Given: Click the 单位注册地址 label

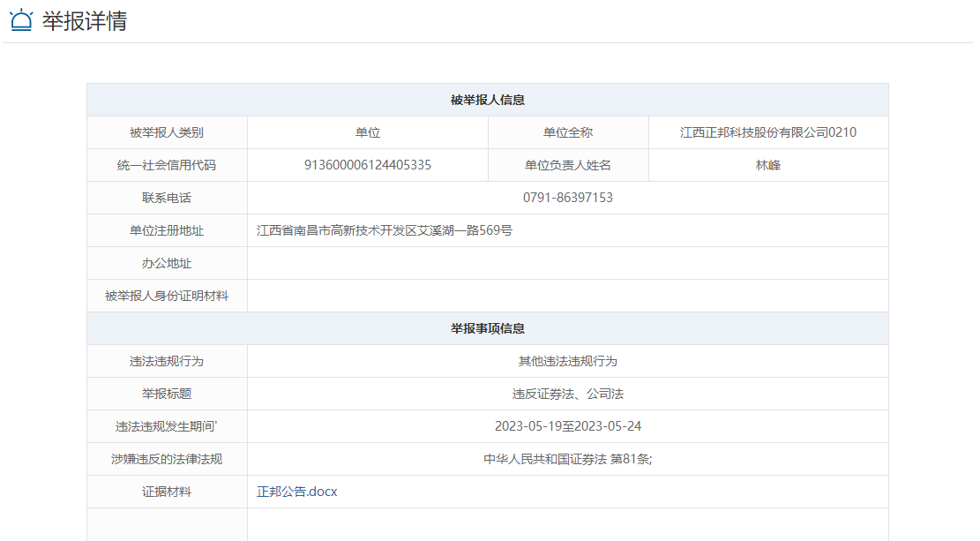Looking at the screenshot, I should pyautogui.click(x=166, y=230).
